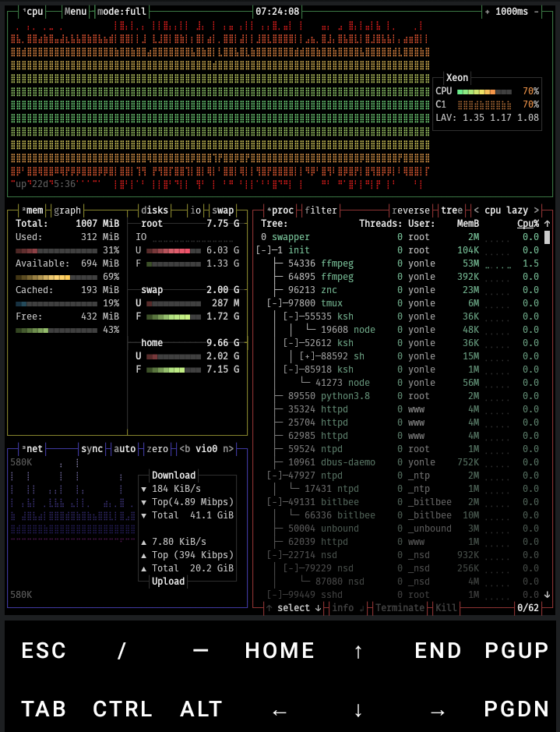560x732 pixels.
Task: Open the btop Menu button
Action: click(x=76, y=11)
